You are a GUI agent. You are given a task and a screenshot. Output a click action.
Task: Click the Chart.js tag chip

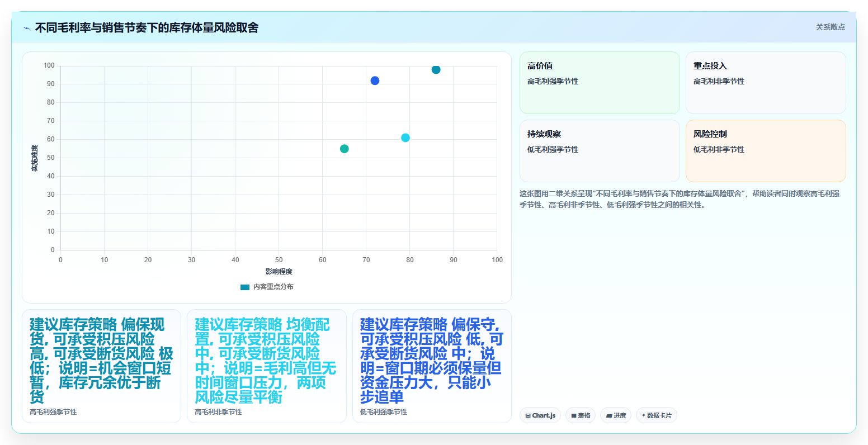coord(540,415)
